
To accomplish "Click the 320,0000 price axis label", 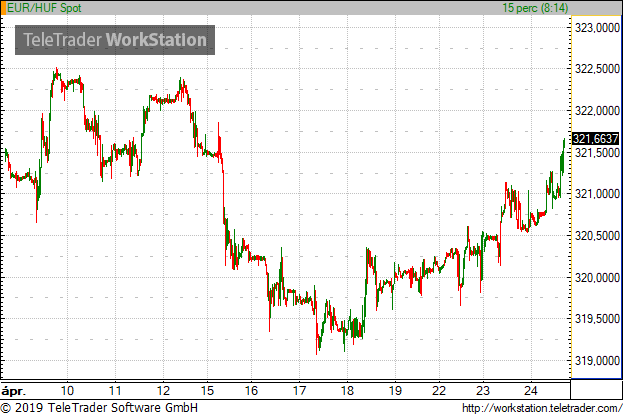I will pos(597,278).
